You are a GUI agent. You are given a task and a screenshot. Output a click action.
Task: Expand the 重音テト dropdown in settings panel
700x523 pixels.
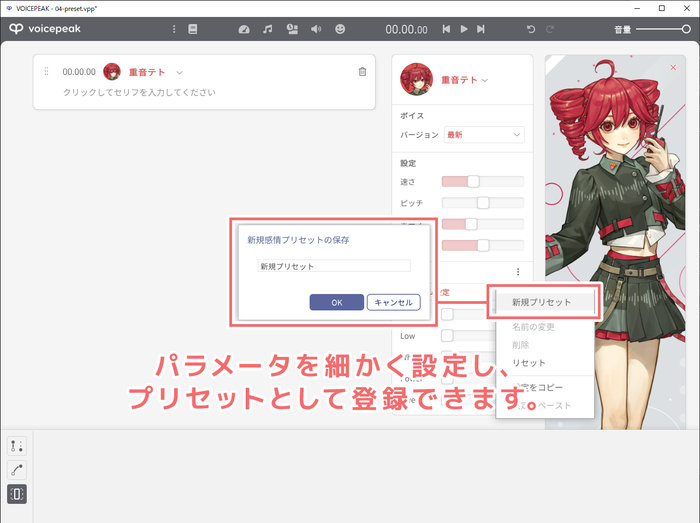[485, 80]
